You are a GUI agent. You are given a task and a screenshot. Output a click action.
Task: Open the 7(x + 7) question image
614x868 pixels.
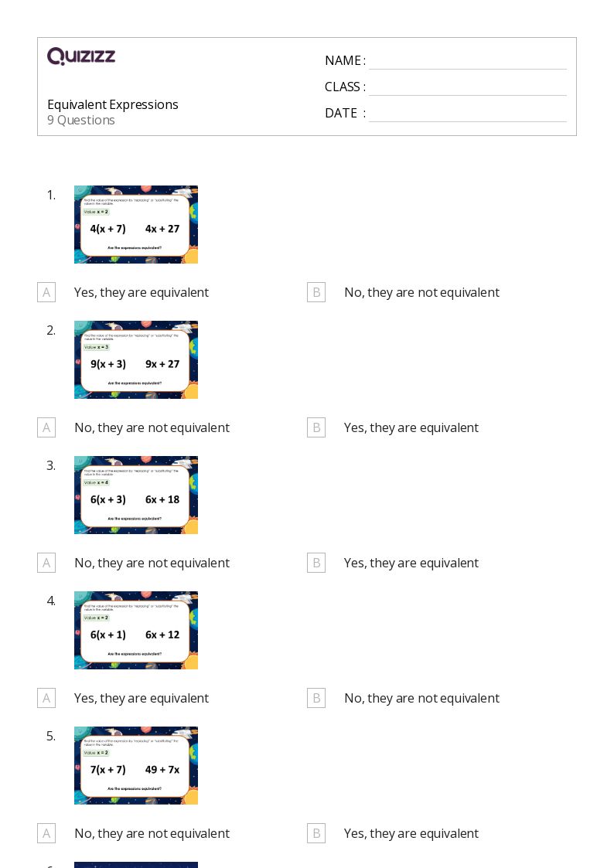136,765
